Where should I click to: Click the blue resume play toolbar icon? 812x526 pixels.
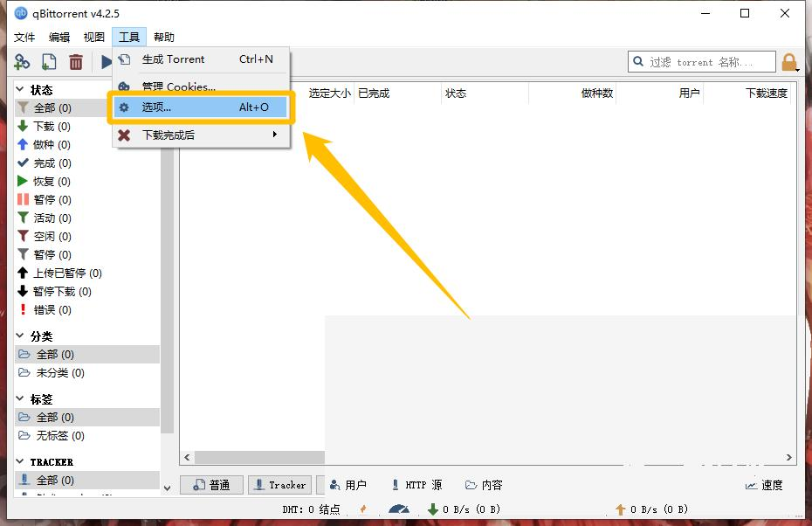click(x=107, y=62)
